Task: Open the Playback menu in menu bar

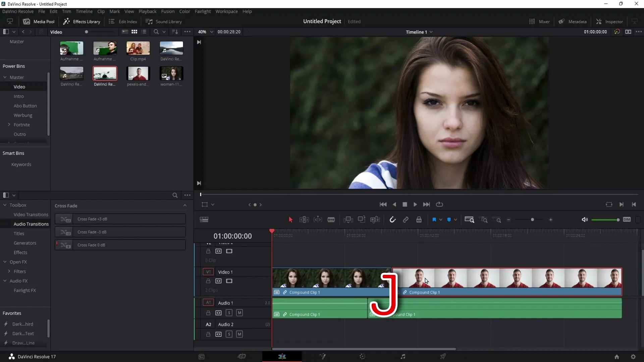Action: click(148, 11)
